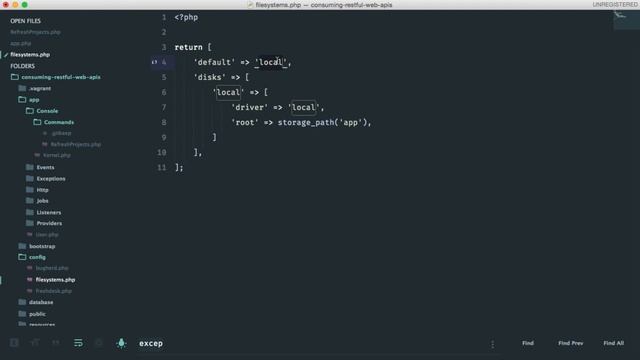Click the Find All button
Screen dimensions: 640x360
click(613, 343)
